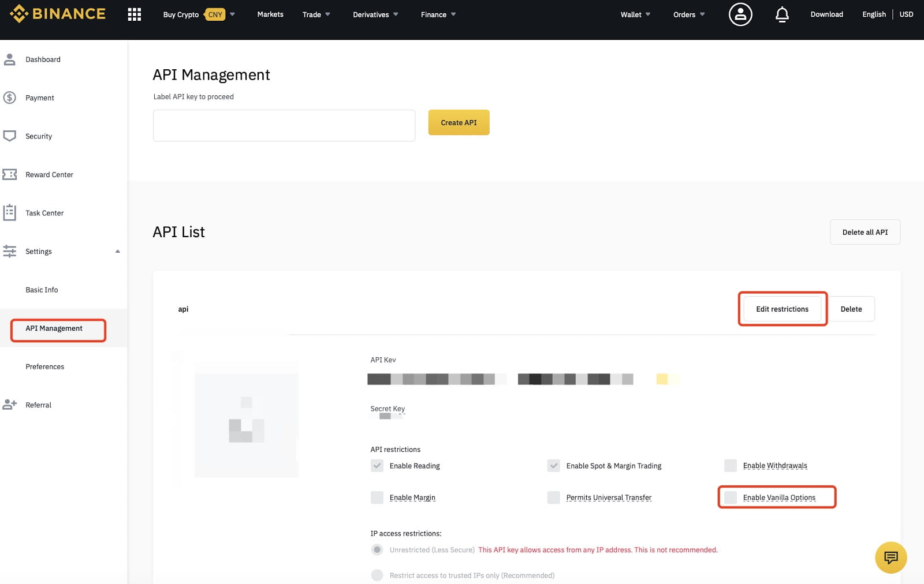Click the Reward Center ticket icon
Screen dimensions: 924x584
coord(9,174)
